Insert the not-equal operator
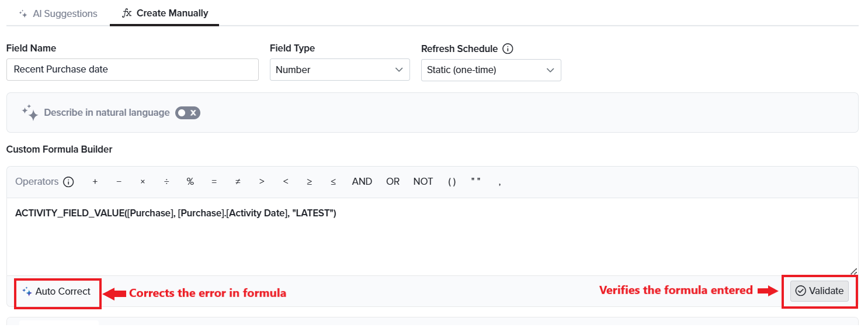This screenshot has height=328, width=868. (x=238, y=182)
